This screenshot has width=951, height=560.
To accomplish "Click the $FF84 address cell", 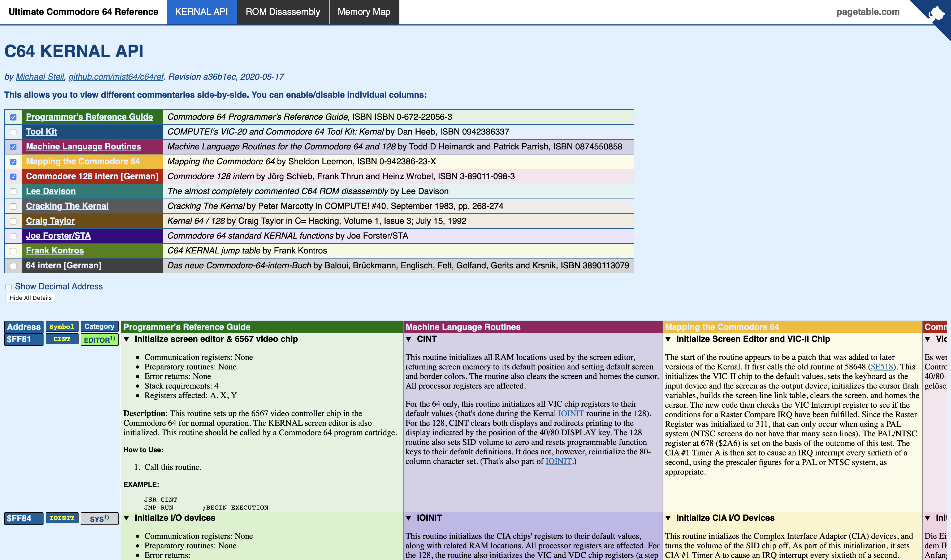I will [23, 518].
